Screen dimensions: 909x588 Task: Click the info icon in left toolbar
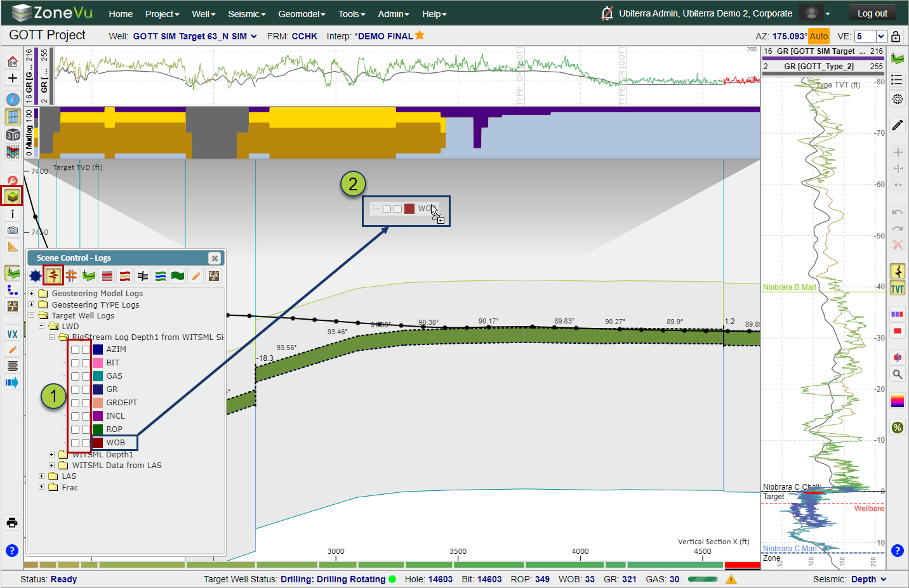[x=12, y=214]
